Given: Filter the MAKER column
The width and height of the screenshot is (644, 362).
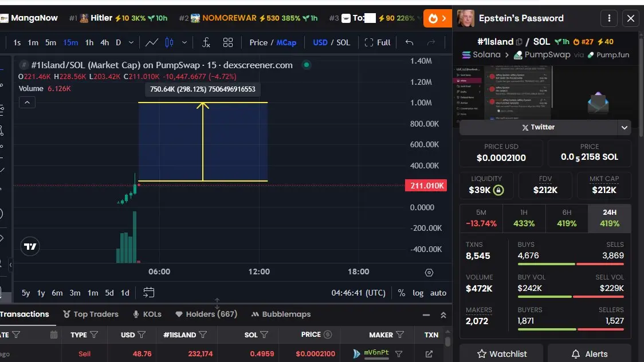Looking at the screenshot, I should coord(400,335).
